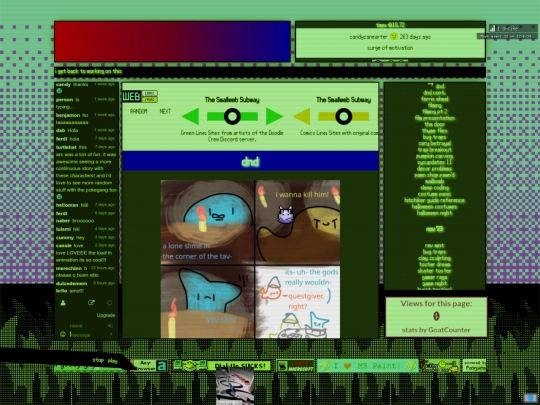Click the Comics Line yellow circle station marker

pyautogui.click(x=344, y=116)
